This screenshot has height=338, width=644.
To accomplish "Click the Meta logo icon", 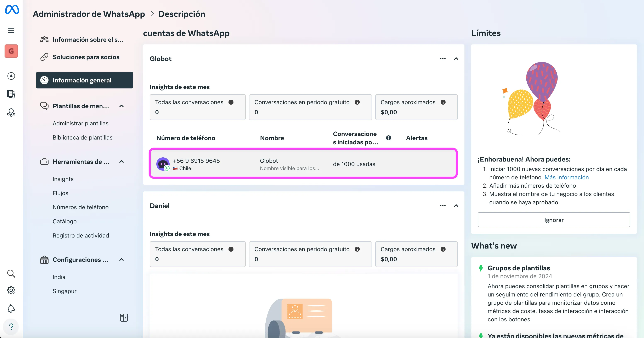I will [x=12, y=10].
